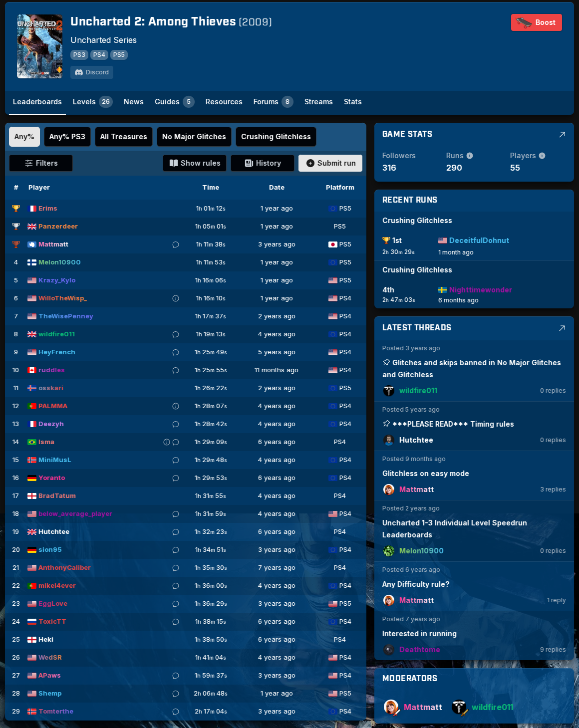Click the Uncharted 2 cover thumbnail
The image size is (579, 728).
click(x=40, y=47)
